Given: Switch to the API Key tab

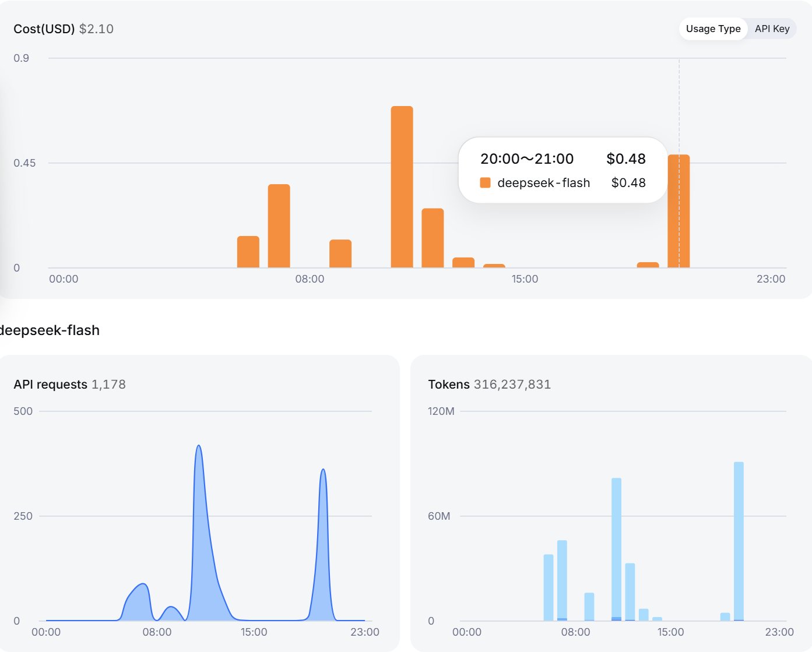Looking at the screenshot, I should click(x=772, y=29).
